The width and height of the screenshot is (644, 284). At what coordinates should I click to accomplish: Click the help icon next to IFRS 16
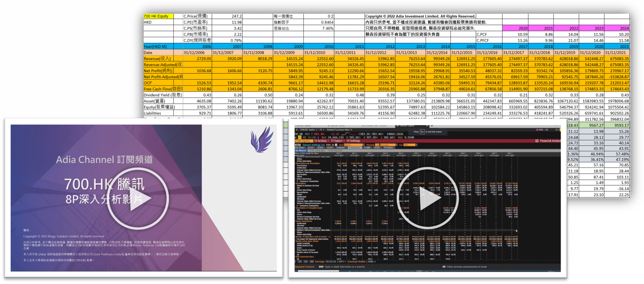(336, 145)
